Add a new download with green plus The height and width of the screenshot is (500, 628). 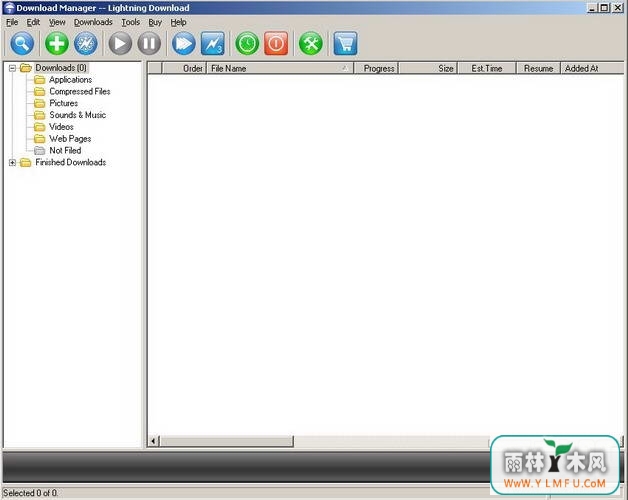tap(56, 43)
